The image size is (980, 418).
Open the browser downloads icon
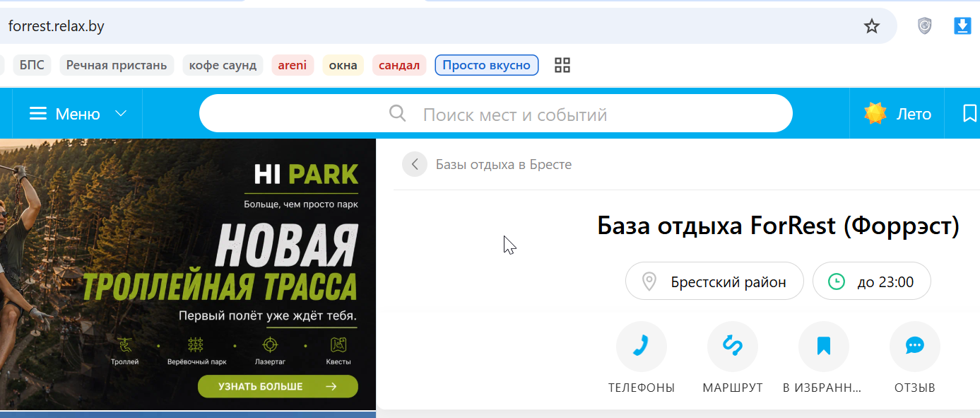(x=962, y=26)
